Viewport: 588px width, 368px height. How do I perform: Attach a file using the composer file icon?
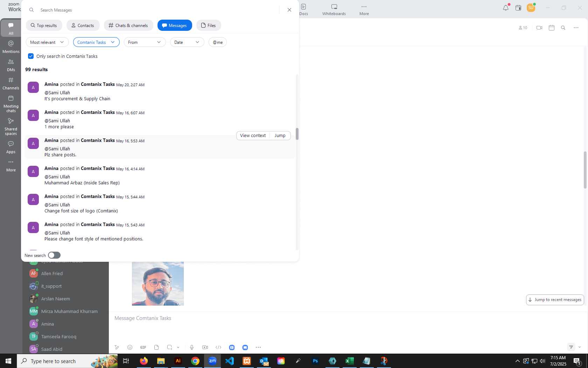(x=156, y=347)
